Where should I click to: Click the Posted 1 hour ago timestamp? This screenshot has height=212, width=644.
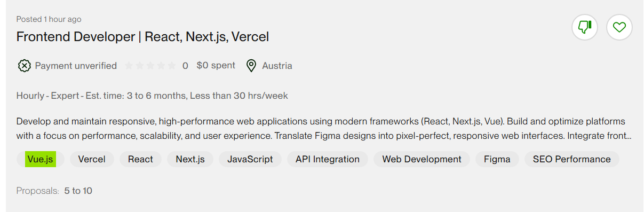[49, 19]
